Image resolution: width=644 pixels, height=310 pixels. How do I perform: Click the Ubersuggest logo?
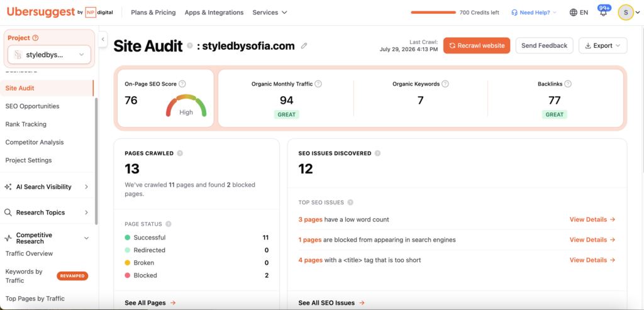(x=41, y=12)
